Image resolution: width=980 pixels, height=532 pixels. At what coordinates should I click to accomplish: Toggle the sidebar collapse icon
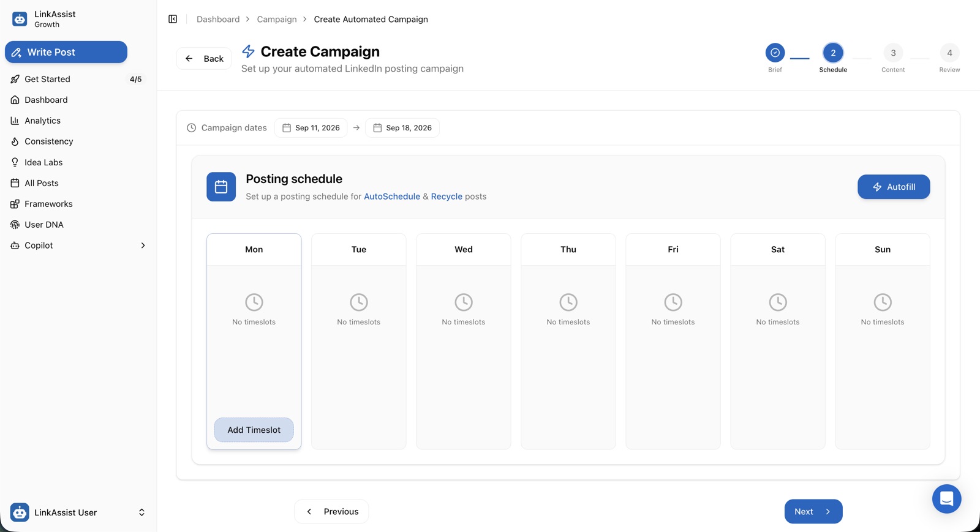click(x=173, y=19)
